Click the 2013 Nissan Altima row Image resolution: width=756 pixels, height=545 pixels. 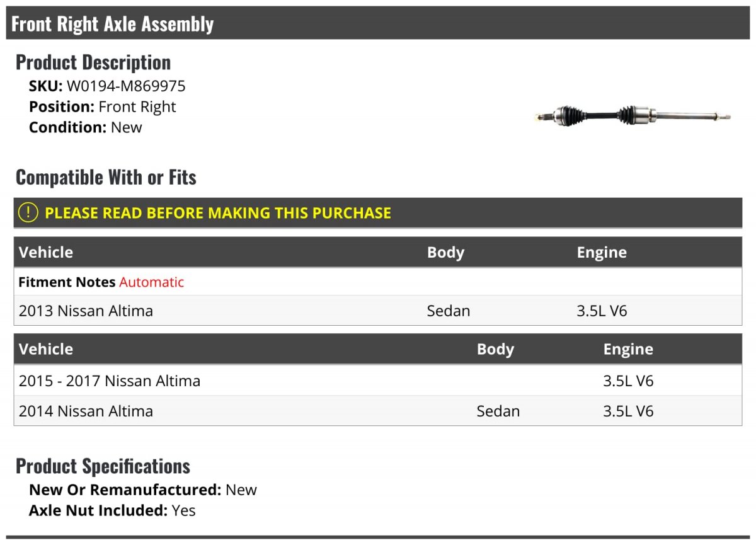coord(378,311)
